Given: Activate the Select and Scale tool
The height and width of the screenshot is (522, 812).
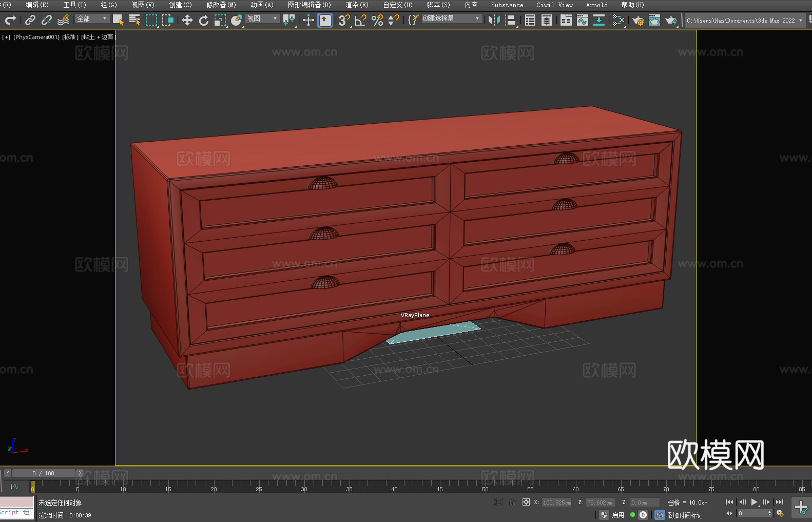Looking at the screenshot, I should [x=220, y=20].
